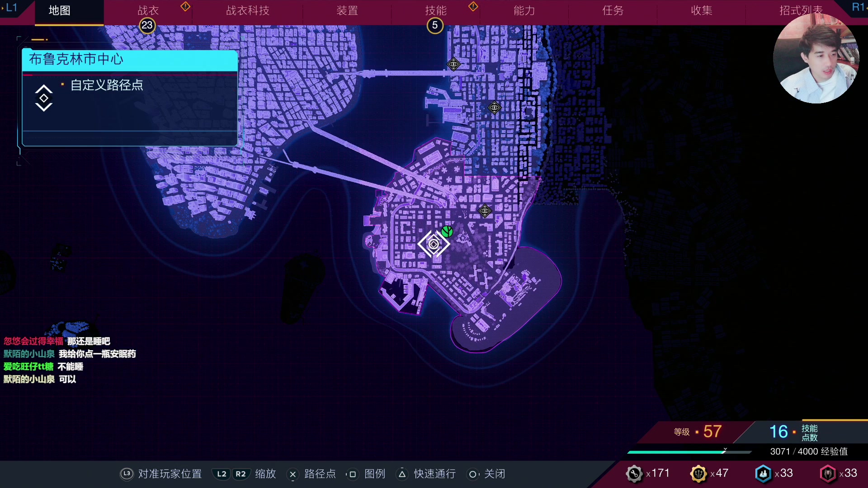This screenshot has height=488, width=868.
Task: Switch to the 技能 tab
Action: pos(436,10)
